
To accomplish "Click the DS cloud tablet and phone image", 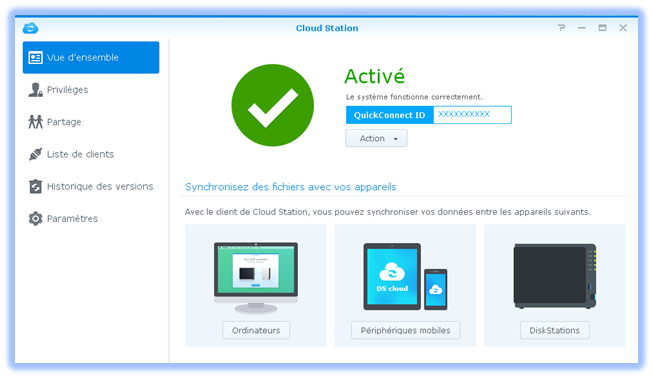I will (405, 277).
